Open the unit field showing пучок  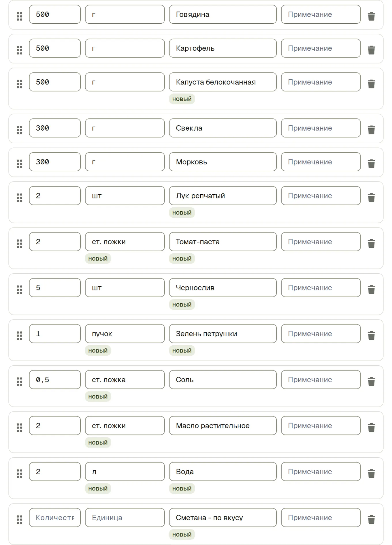[125, 334]
